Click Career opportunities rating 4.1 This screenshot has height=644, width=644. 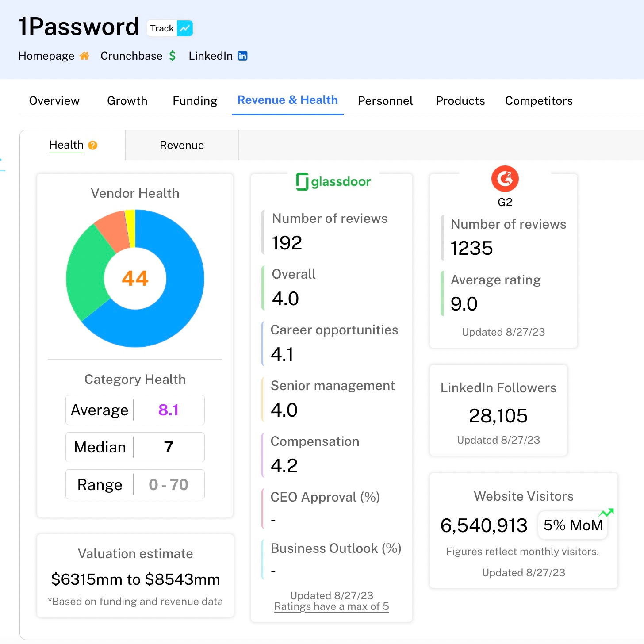[282, 354]
